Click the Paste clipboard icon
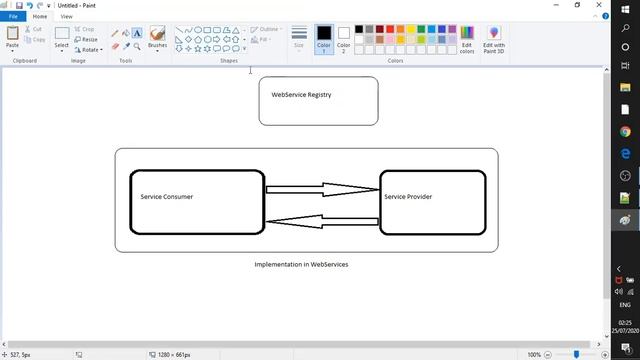Screen dimensions: 640x360 13,33
